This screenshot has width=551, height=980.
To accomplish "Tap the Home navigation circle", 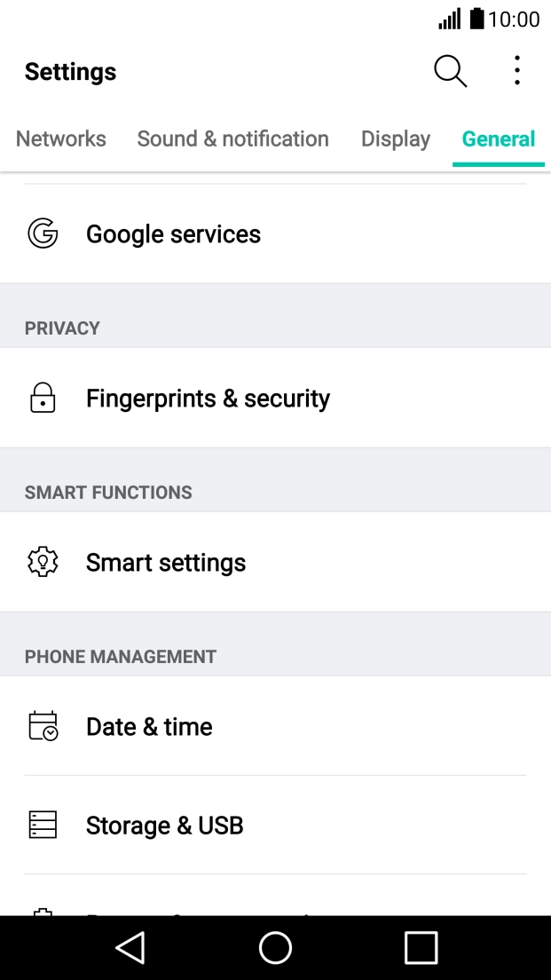I will pyautogui.click(x=275, y=947).
